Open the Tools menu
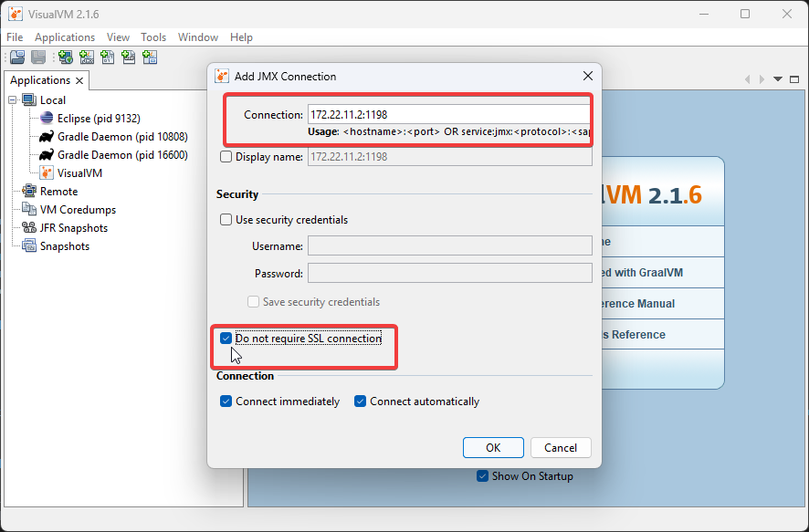 (x=153, y=37)
